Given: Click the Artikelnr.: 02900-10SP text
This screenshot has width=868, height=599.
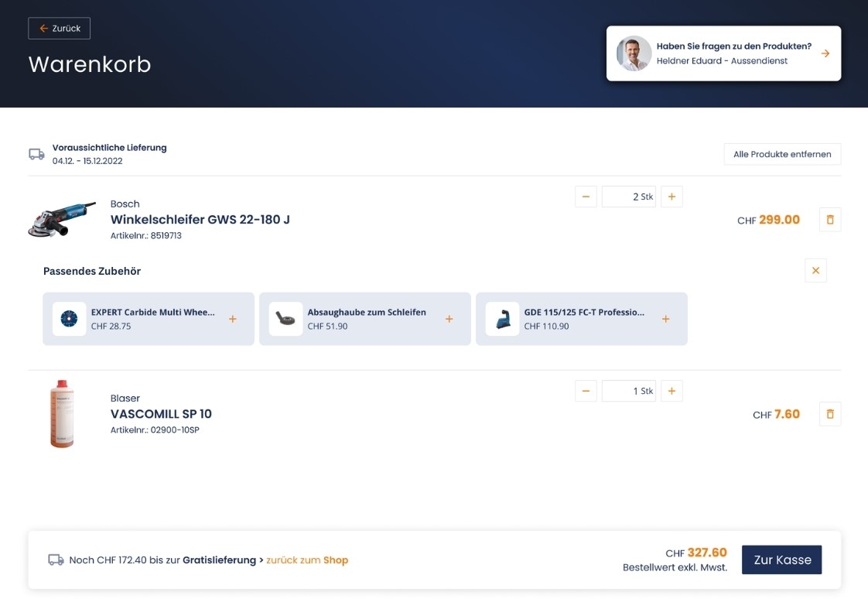Looking at the screenshot, I should pyautogui.click(x=155, y=430).
